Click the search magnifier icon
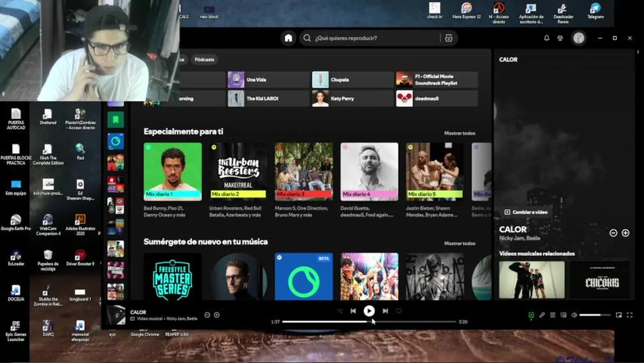This screenshot has width=644, height=363. coord(306,38)
